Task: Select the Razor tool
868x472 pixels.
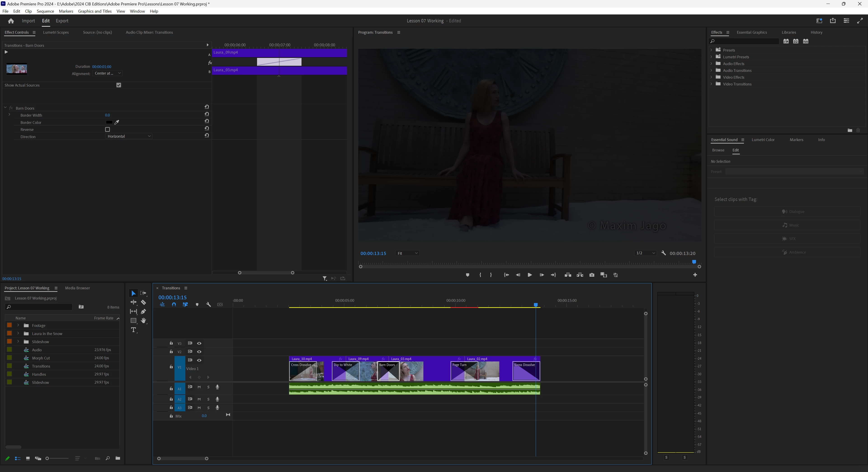Action: (143, 302)
